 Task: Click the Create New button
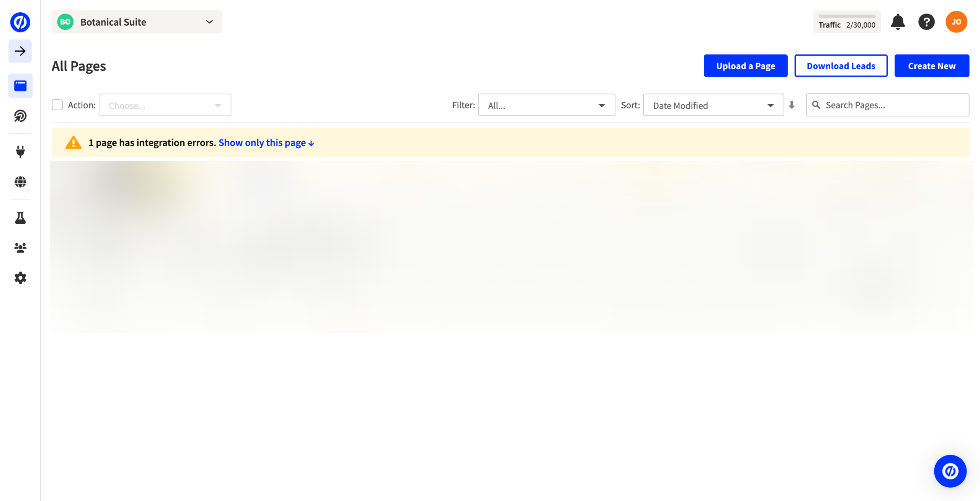pos(931,66)
